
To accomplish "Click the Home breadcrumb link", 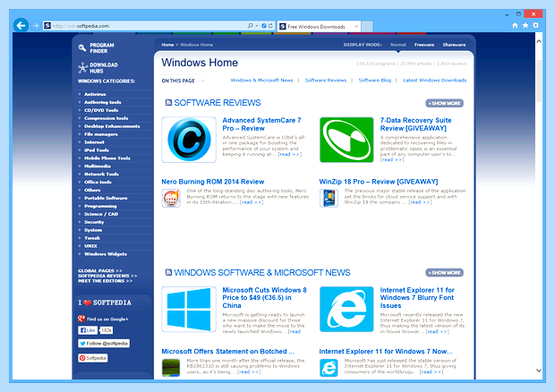I will 167,45.
